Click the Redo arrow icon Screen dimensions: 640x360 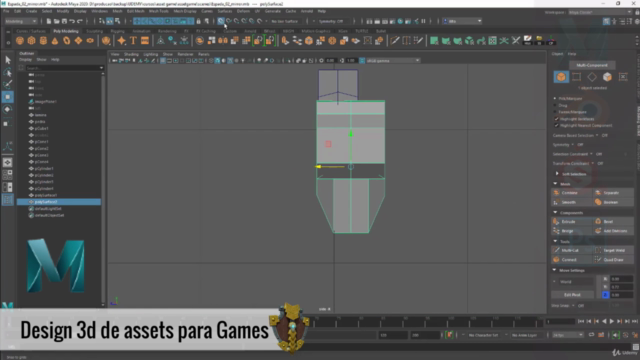coord(80,21)
